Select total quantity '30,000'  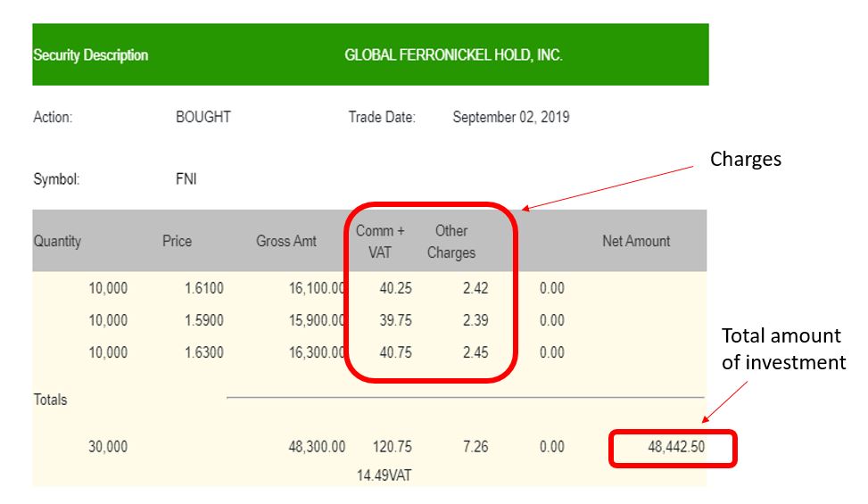[108, 446]
